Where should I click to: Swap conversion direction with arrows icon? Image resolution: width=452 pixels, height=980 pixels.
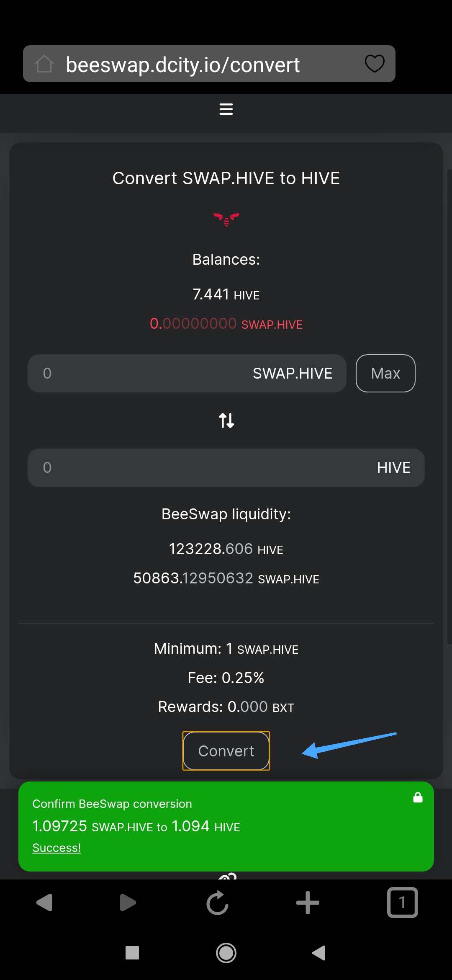pos(226,420)
